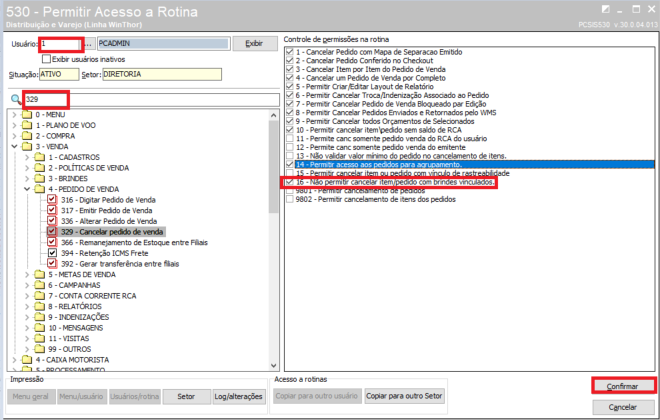660x420 pixels.
Task: Click the window's maximize button
Action: (636, 9)
